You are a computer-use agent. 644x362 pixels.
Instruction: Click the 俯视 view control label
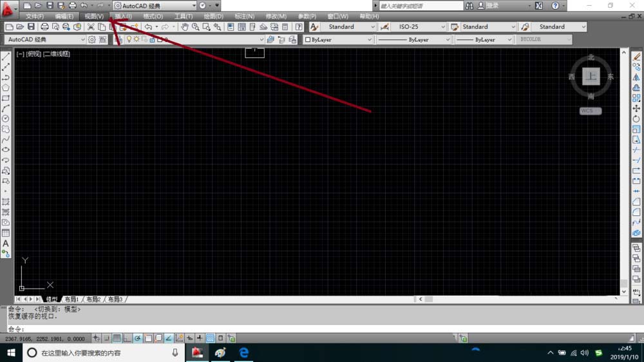pyautogui.click(x=33, y=54)
